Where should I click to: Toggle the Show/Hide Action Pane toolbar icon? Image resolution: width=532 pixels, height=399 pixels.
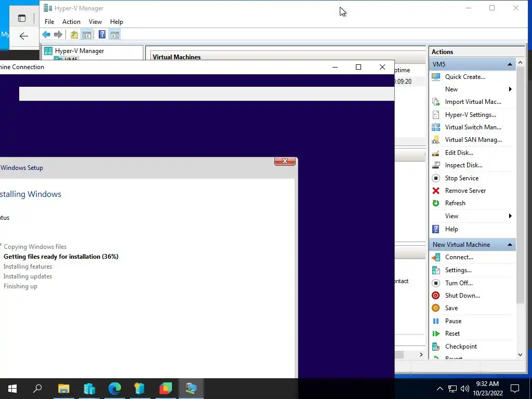[115, 34]
